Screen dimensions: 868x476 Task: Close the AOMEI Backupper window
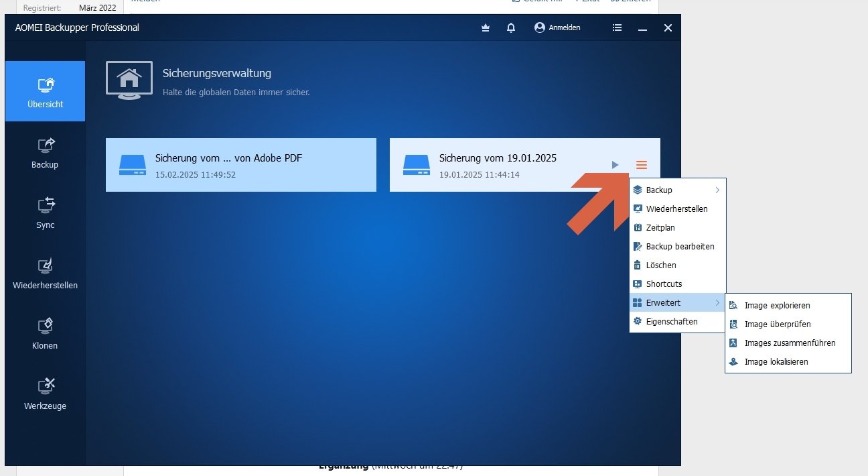click(668, 28)
